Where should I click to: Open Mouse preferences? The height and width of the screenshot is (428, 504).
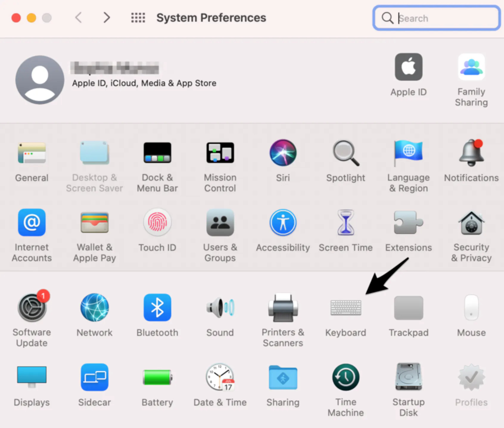click(471, 307)
